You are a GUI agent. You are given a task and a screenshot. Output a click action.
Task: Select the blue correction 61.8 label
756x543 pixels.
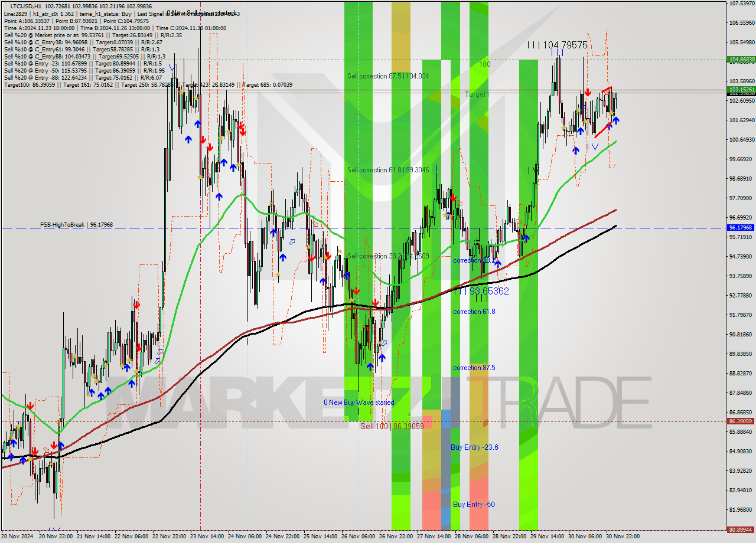[474, 312]
